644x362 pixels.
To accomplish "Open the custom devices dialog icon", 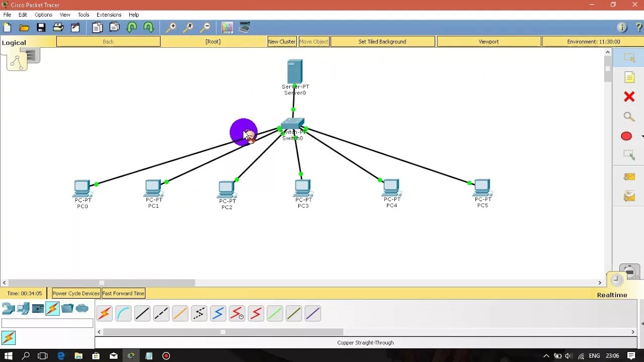I will point(245,28).
